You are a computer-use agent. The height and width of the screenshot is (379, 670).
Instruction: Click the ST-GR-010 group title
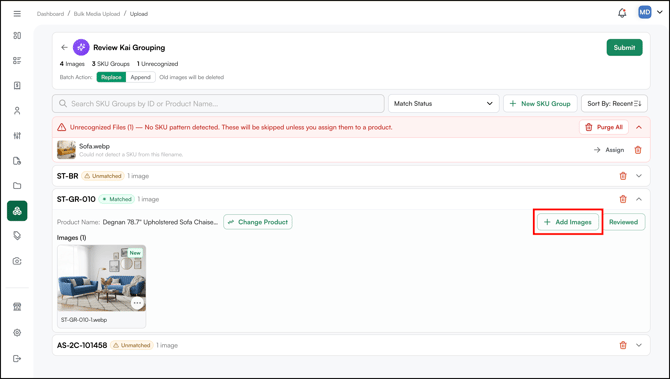click(x=76, y=199)
